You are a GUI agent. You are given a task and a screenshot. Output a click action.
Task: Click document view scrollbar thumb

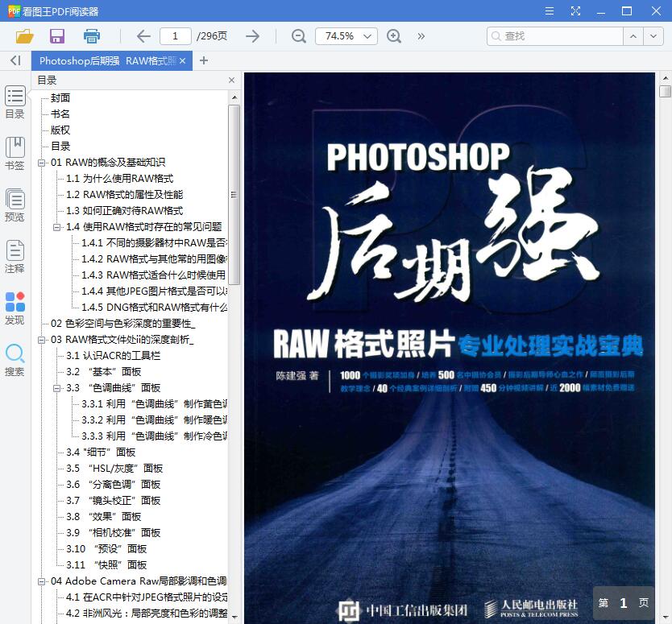(665, 92)
